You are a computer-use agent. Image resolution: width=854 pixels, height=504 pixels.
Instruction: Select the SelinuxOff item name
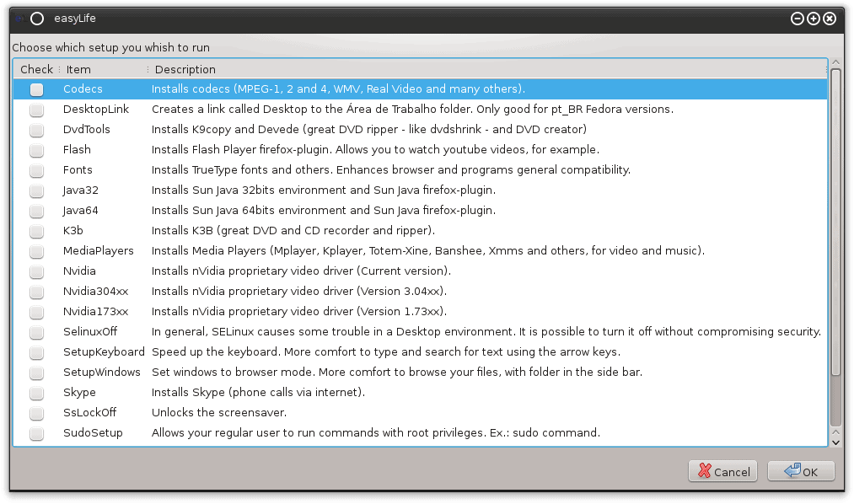90,332
